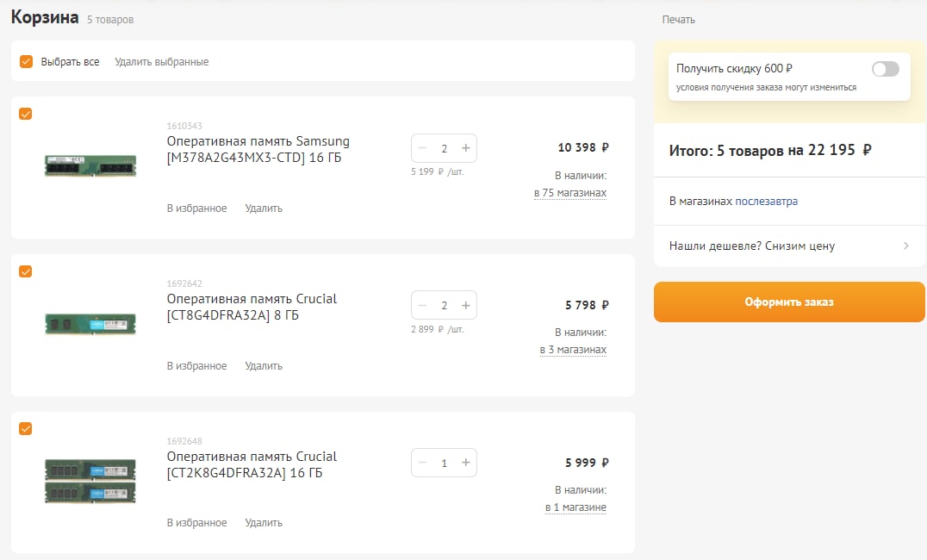The image size is (927, 560).
Task: Uncheck the Выбрать все checkbox
Action: click(x=26, y=61)
